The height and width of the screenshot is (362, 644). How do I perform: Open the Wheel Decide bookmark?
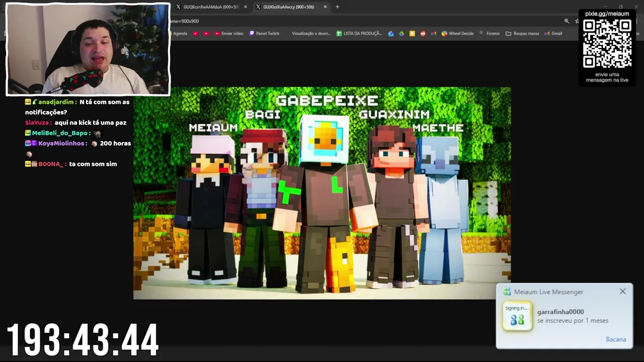point(457,34)
